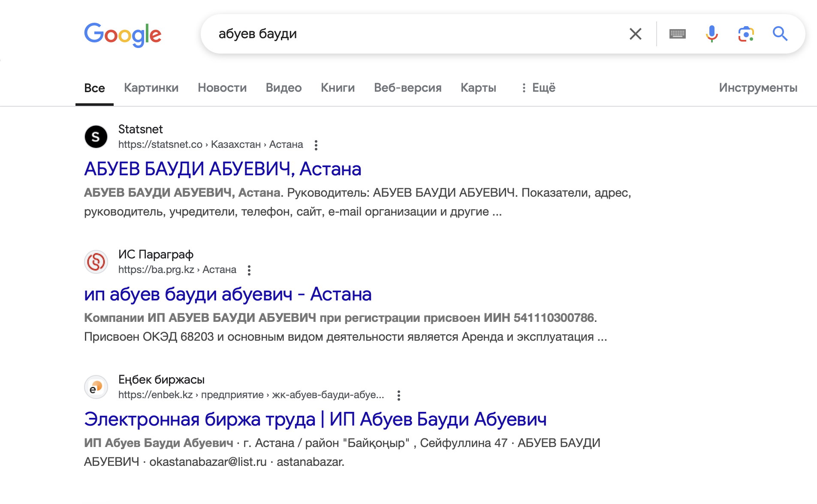This screenshot has width=817, height=504.
Task: Click the ИС Параграф favicon
Action: pos(96,262)
